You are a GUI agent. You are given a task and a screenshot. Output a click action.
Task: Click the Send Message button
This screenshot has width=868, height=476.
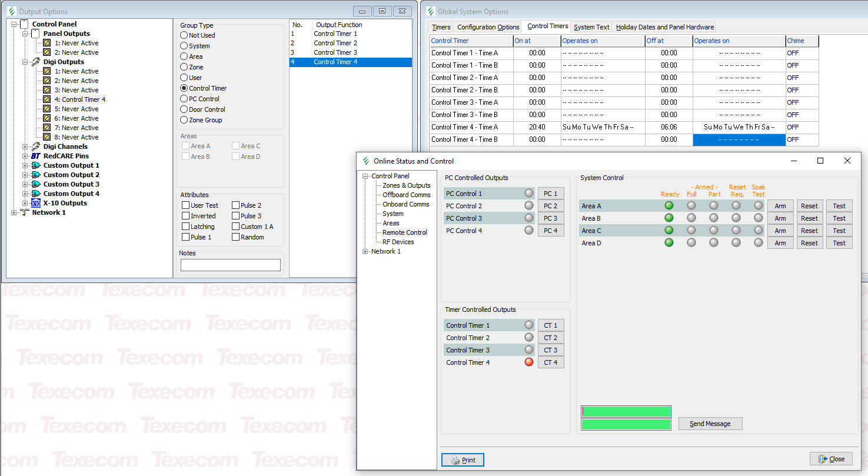pos(710,423)
